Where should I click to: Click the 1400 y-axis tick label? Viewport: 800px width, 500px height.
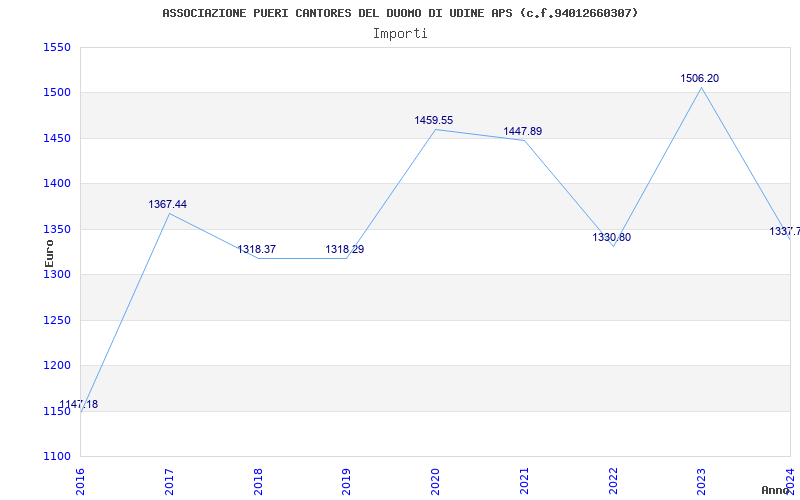point(57,184)
